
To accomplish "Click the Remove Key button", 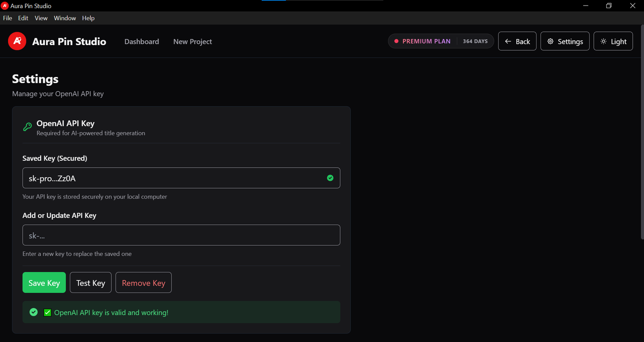I will [144, 283].
